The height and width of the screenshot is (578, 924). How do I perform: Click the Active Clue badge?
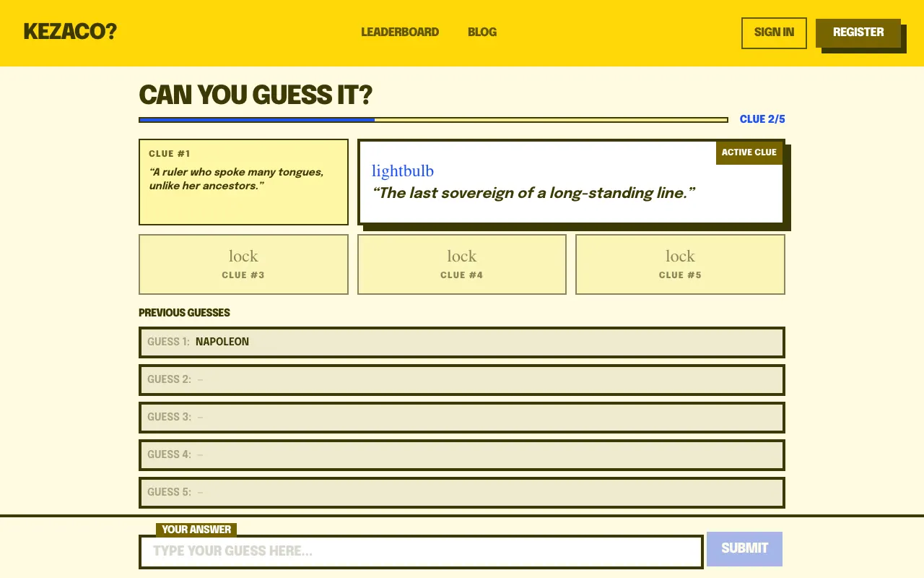point(749,152)
